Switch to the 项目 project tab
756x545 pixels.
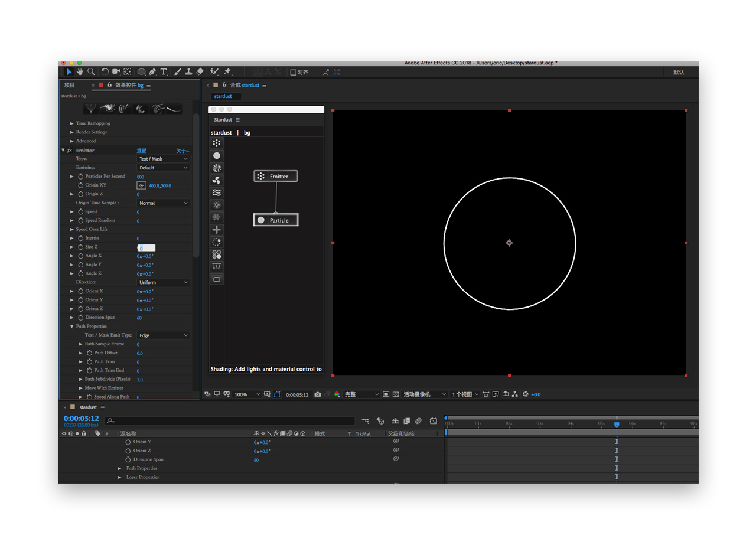[70, 85]
